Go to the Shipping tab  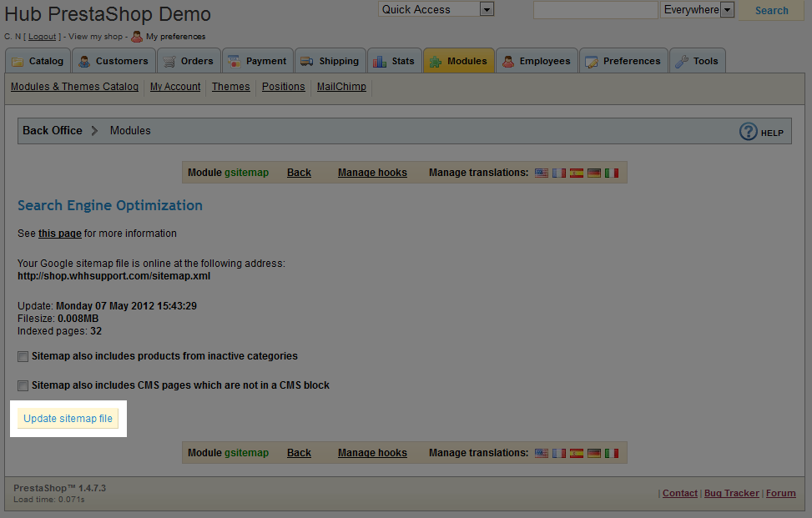coord(330,61)
